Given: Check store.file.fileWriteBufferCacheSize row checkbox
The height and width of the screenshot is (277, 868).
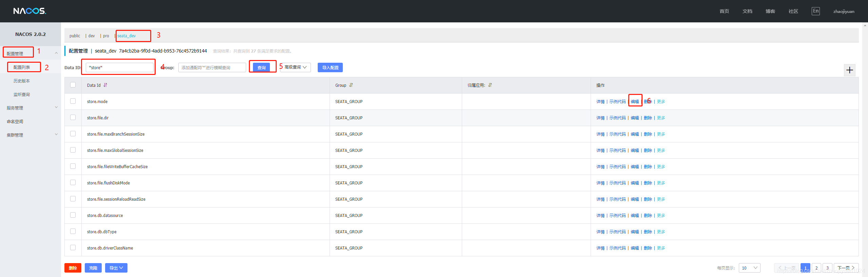Looking at the screenshot, I should [x=73, y=166].
